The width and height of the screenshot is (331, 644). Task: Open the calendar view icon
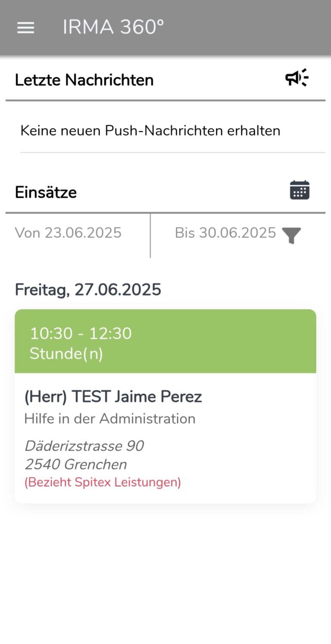pyautogui.click(x=300, y=190)
